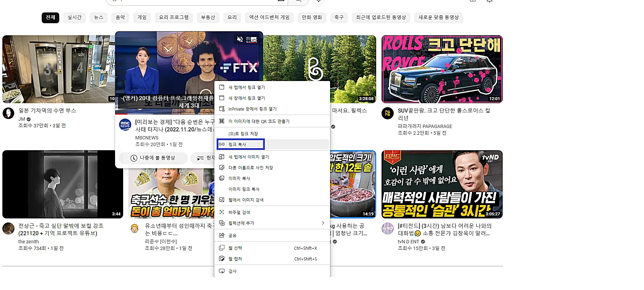Choose 새 탭에서 이미지 열기
This screenshot has width=644, height=290.
[x=272, y=157]
